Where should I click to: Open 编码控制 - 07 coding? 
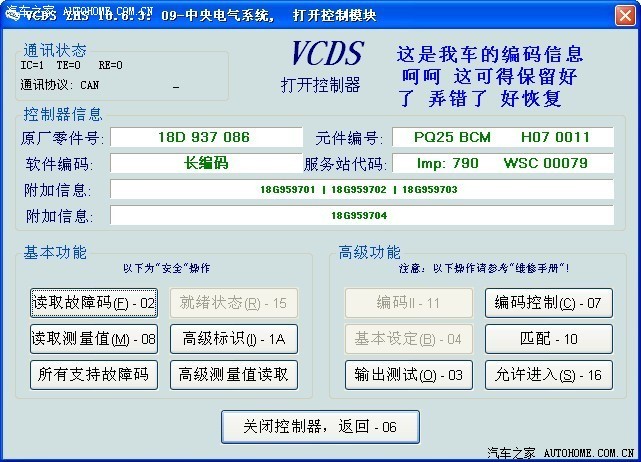point(549,303)
